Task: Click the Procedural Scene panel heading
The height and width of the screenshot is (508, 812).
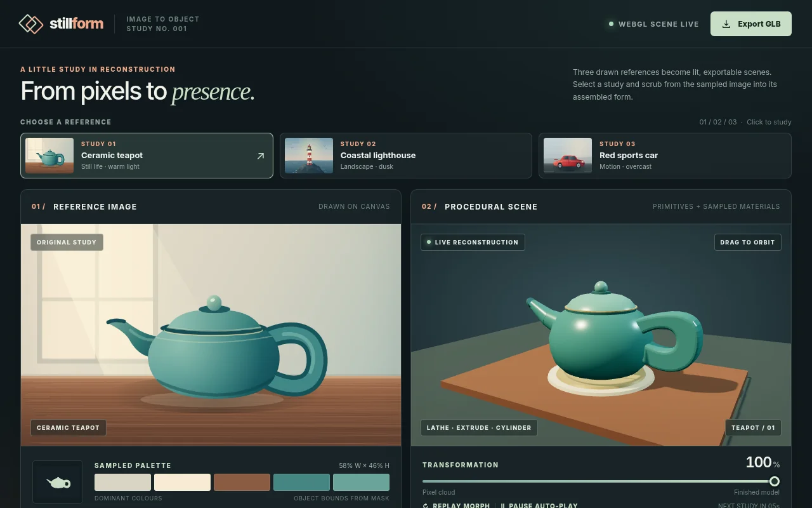Action: (491, 206)
